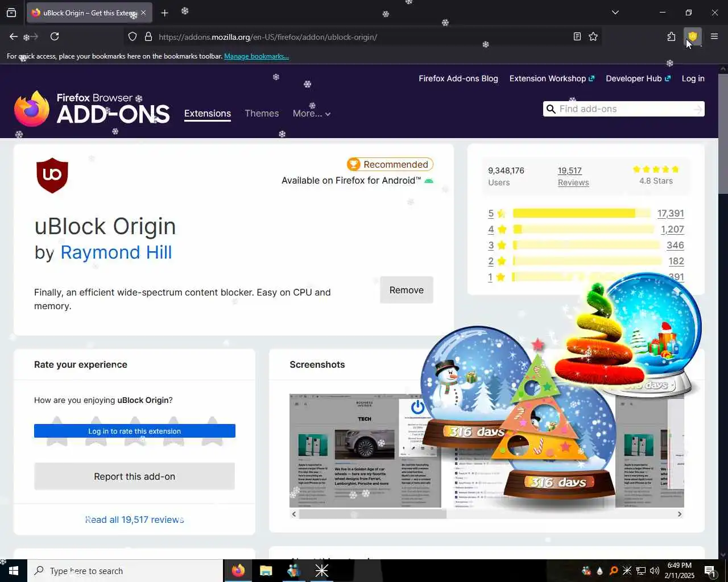This screenshot has height=582, width=728.
Task: Open the notification center
Action: pyautogui.click(x=709, y=571)
